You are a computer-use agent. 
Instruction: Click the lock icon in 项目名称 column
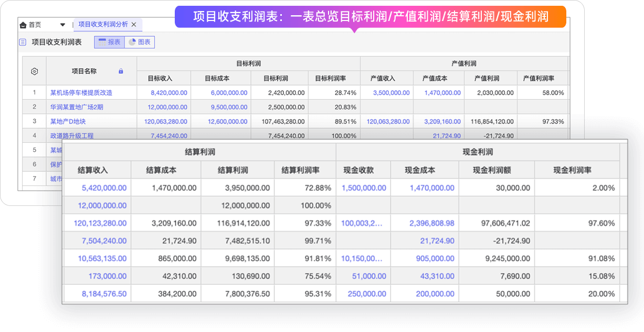(121, 71)
